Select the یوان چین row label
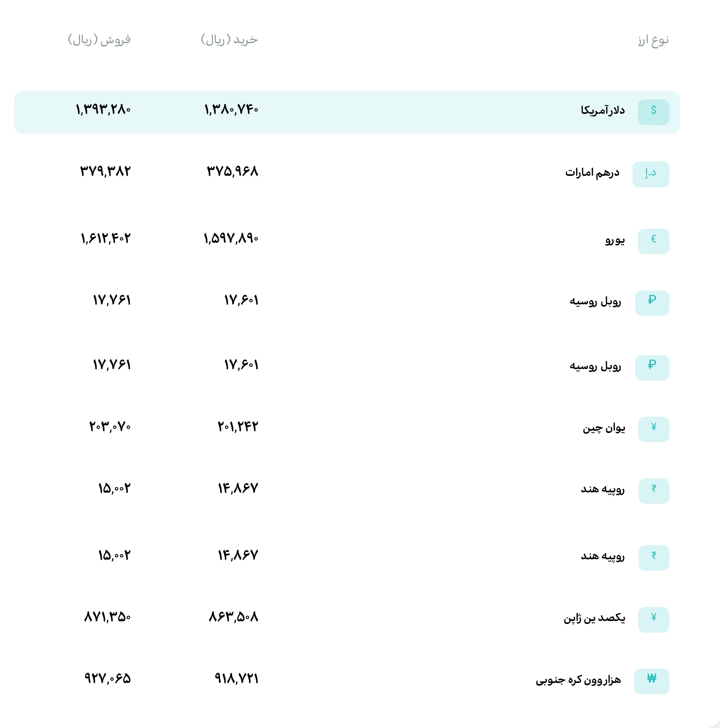The image size is (720, 728). [x=604, y=428]
